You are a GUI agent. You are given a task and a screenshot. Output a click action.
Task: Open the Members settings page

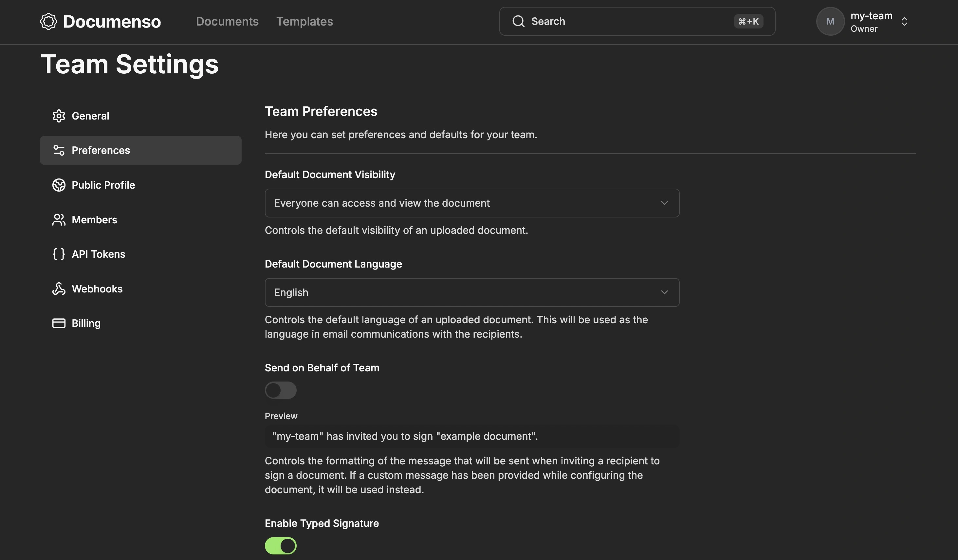coord(94,220)
